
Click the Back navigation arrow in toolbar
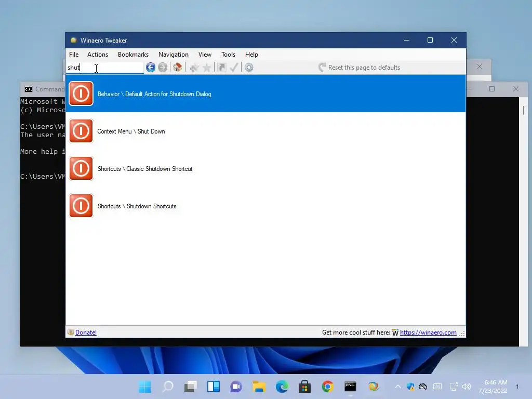[x=150, y=68]
